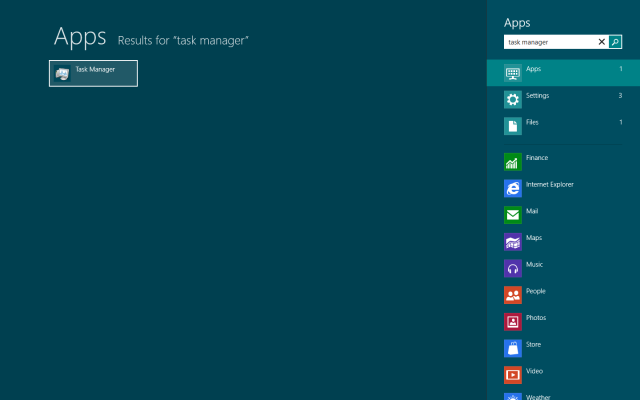Clear the search text with the X
Viewport: 640px width, 400px height.
[602, 42]
